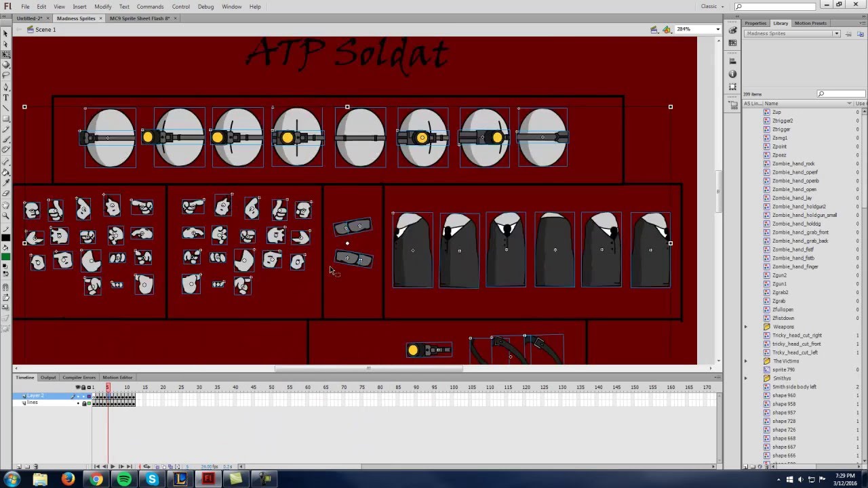The height and width of the screenshot is (488, 868).
Task: Unlock the lines layer padlock
Action: point(84,403)
